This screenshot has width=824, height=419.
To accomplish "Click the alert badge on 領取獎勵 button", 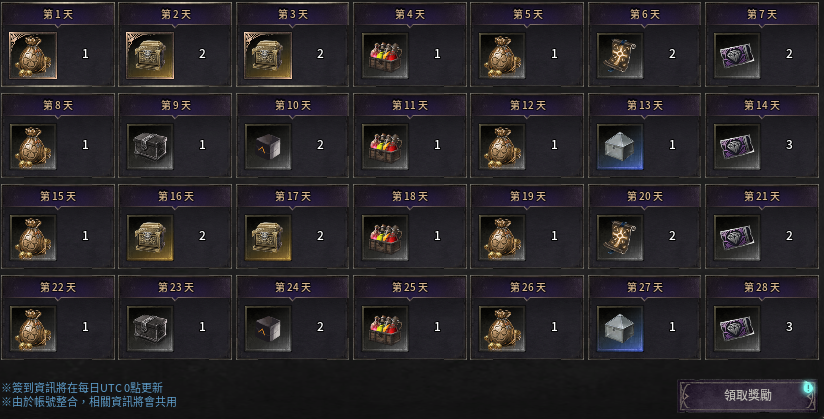I will (x=808, y=387).
